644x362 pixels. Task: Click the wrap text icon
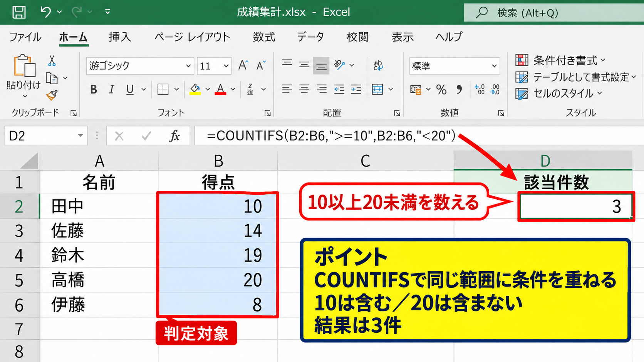[x=378, y=65]
